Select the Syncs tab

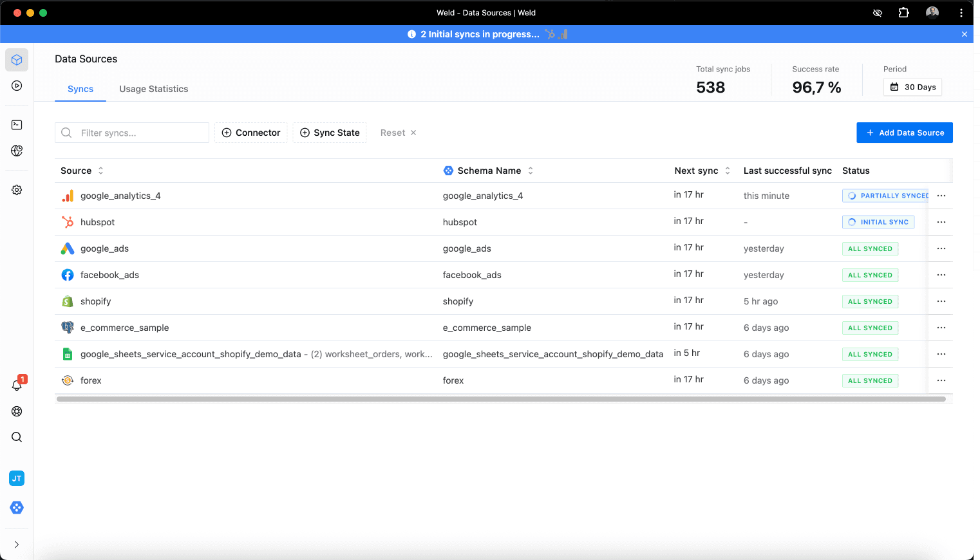(x=80, y=89)
